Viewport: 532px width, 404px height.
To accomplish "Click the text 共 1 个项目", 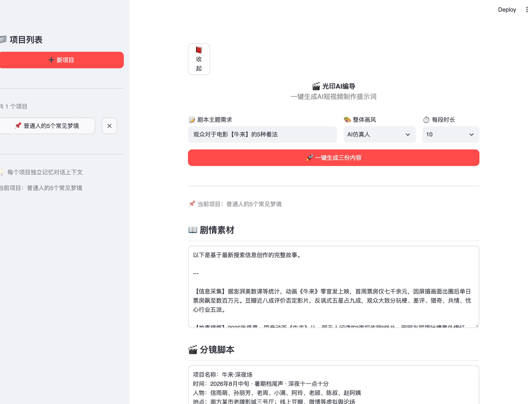I will coord(13,106).
